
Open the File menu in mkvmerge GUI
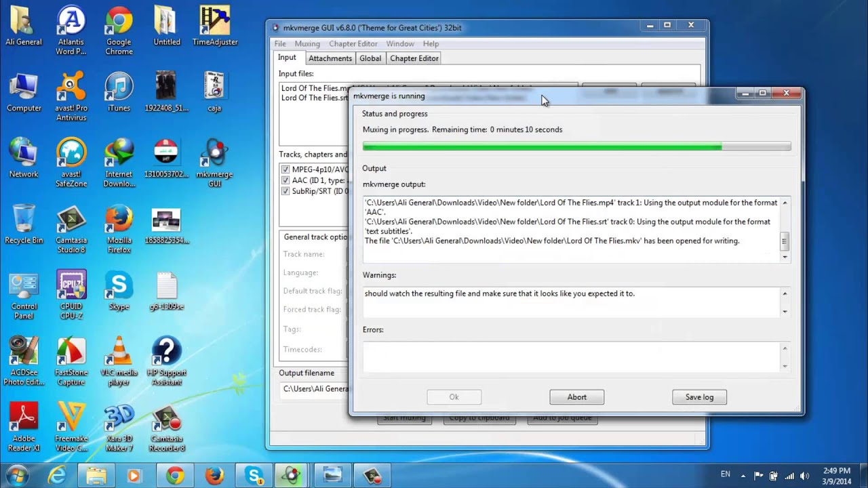[x=280, y=43]
